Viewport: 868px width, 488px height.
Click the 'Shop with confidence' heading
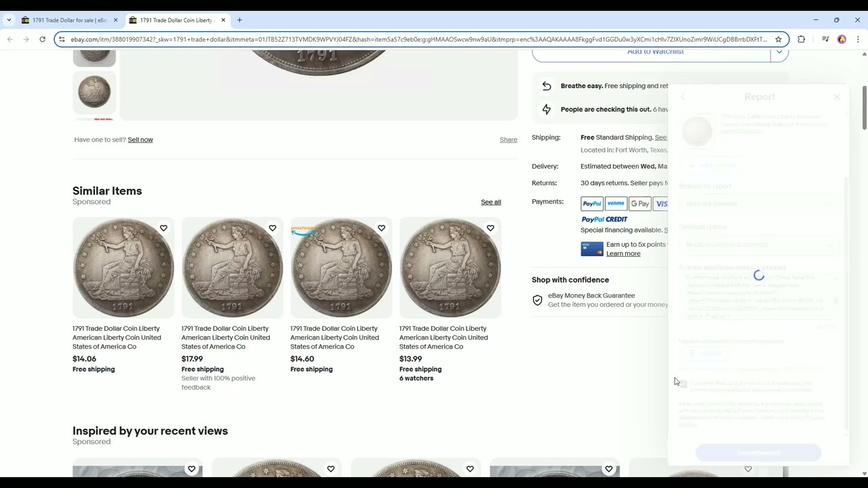(570, 280)
